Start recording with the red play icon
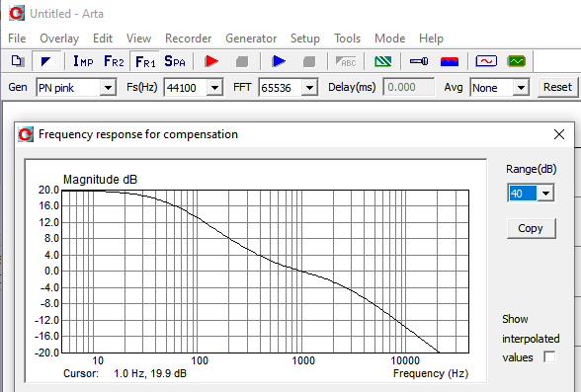Screen dimensions: 581x392 pyautogui.click(x=211, y=61)
